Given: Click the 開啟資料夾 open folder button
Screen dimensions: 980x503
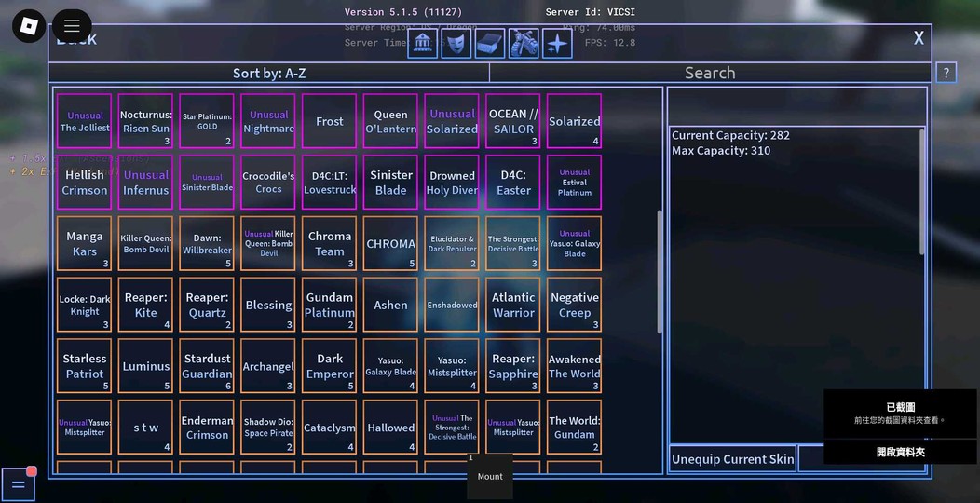Looking at the screenshot, I should (x=900, y=452).
